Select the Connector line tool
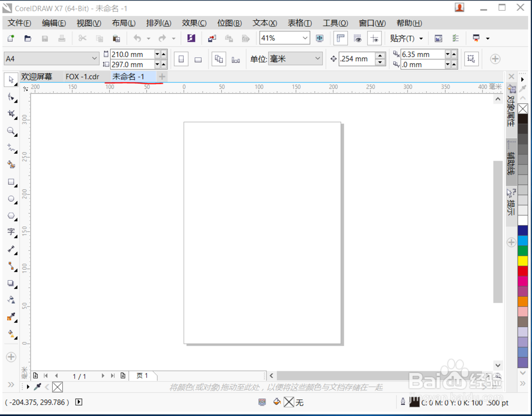 click(x=11, y=267)
